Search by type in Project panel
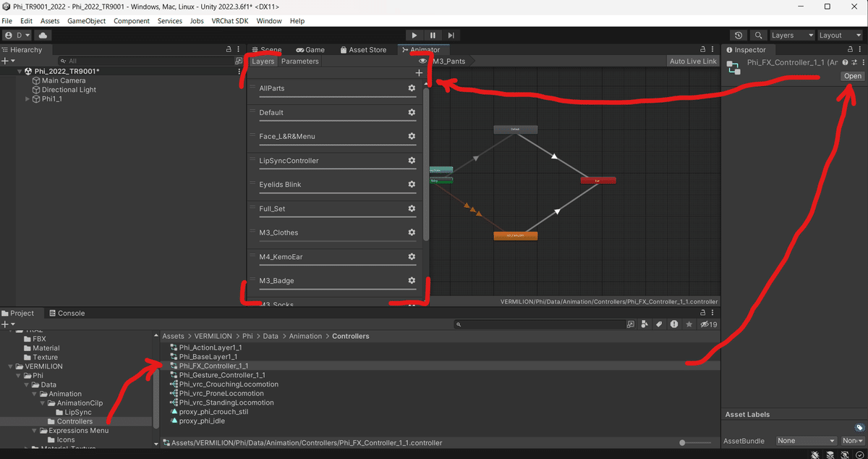 click(x=644, y=324)
